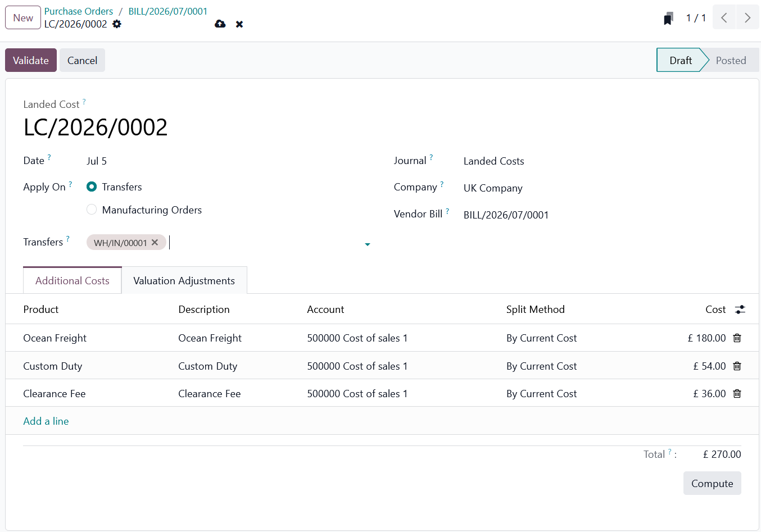Open the gear actions menu next to LC/2026/0002

117,24
